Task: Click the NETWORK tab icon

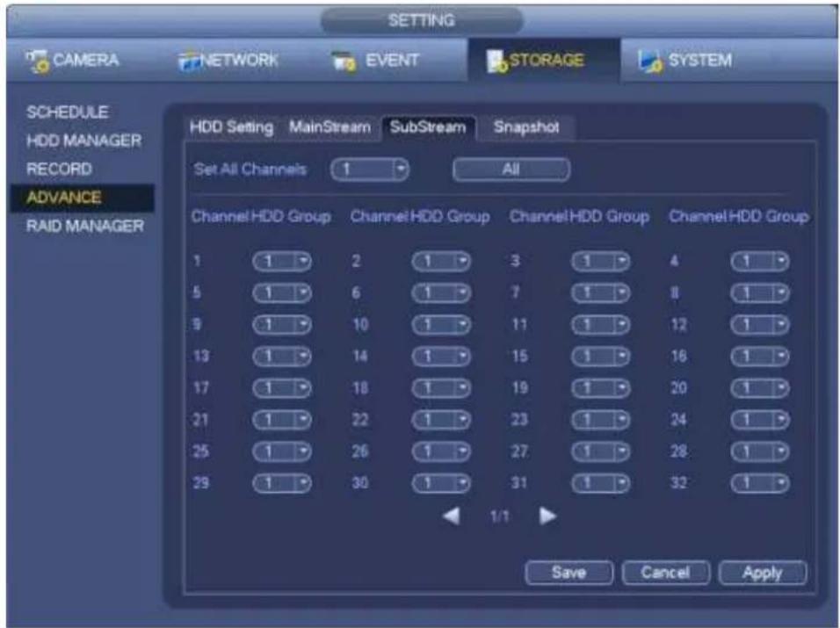Action: (189, 61)
